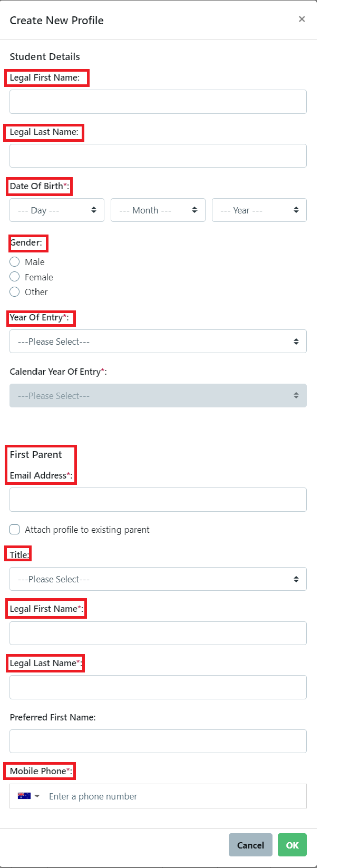The image size is (360, 868).
Task: Open the Year dropdown
Action: click(x=259, y=210)
